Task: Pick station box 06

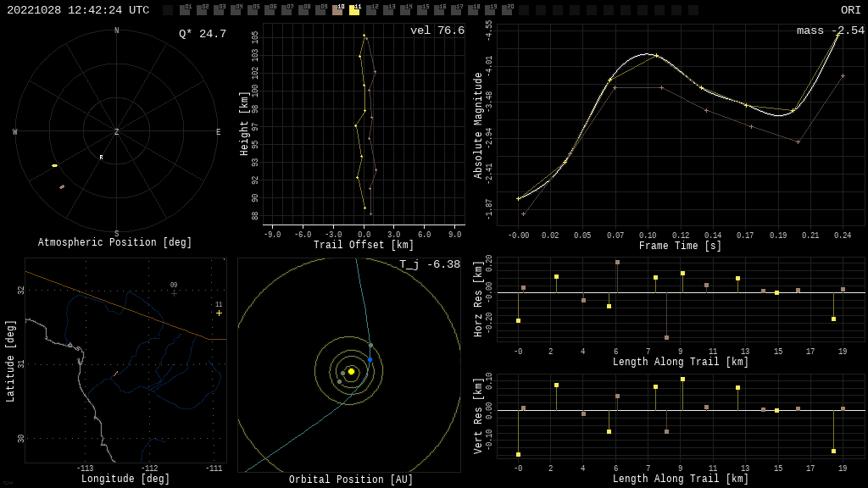Action: click(x=270, y=10)
